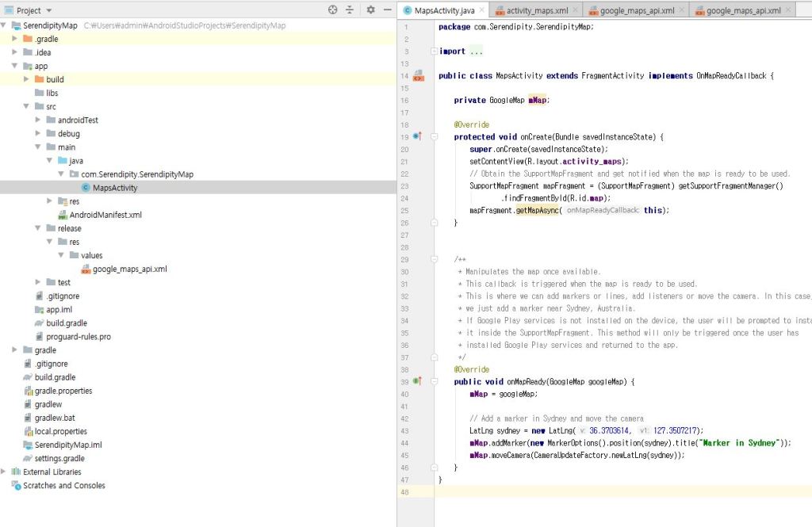Expand External Libraries node
Viewport: 812px width, 527px height.
point(4,472)
